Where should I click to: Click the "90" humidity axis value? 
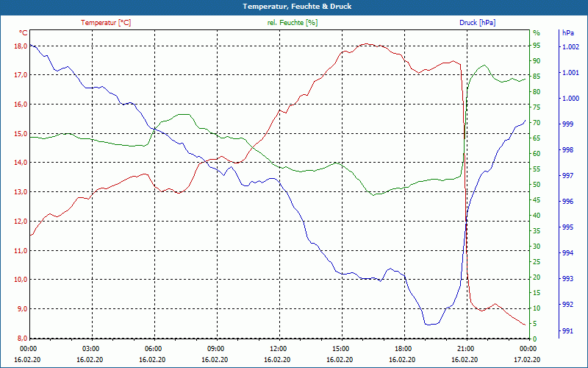pyautogui.click(x=537, y=61)
